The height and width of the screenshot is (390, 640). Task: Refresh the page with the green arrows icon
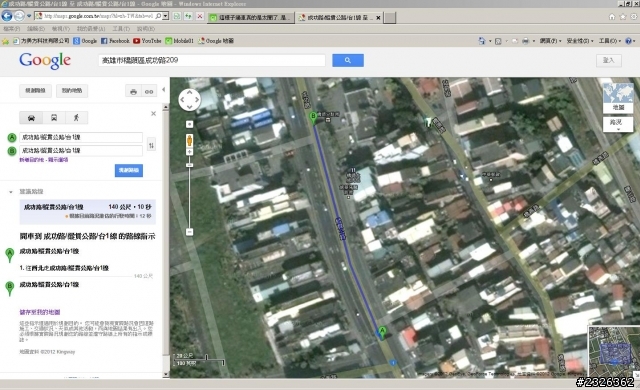click(x=188, y=16)
